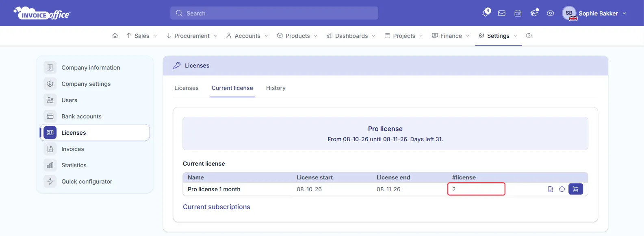Open the mail envelope icon

[502, 13]
